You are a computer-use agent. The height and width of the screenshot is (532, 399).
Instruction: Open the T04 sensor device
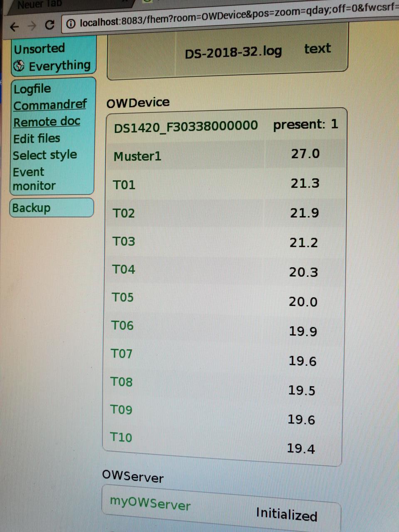coord(123,270)
